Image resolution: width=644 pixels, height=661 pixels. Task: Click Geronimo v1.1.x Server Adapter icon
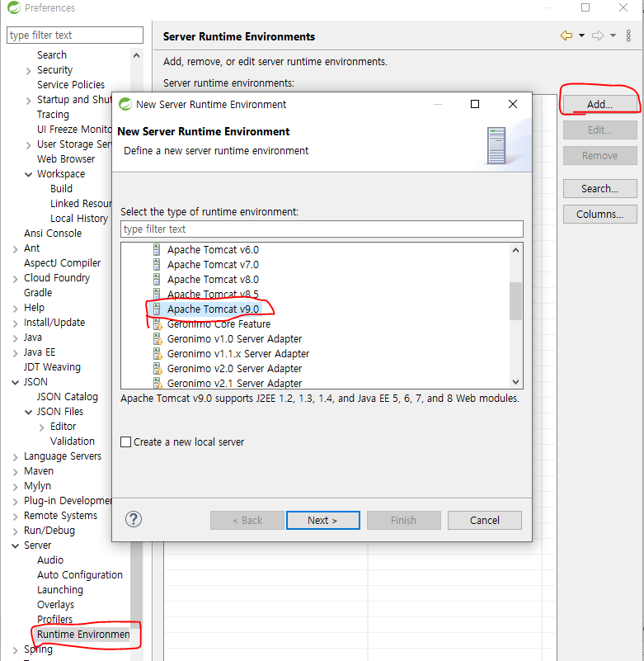click(x=157, y=354)
